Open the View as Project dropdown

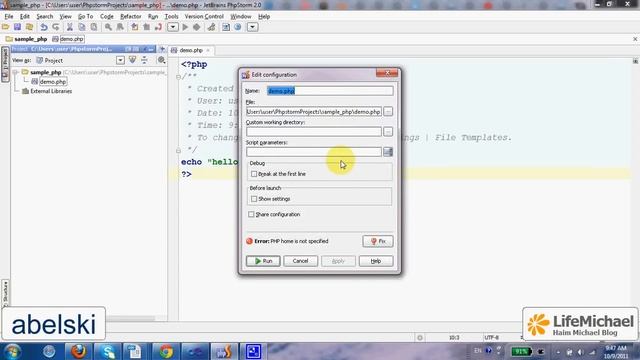[120, 60]
